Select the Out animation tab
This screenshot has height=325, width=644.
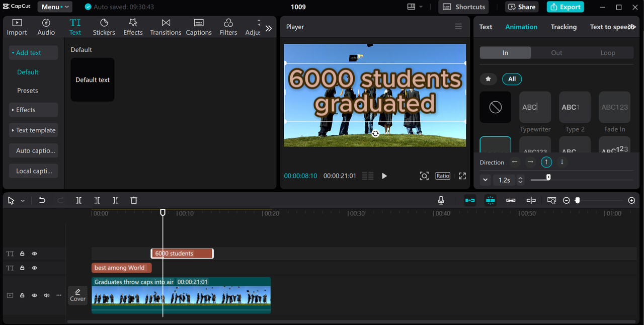[x=556, y=53]
